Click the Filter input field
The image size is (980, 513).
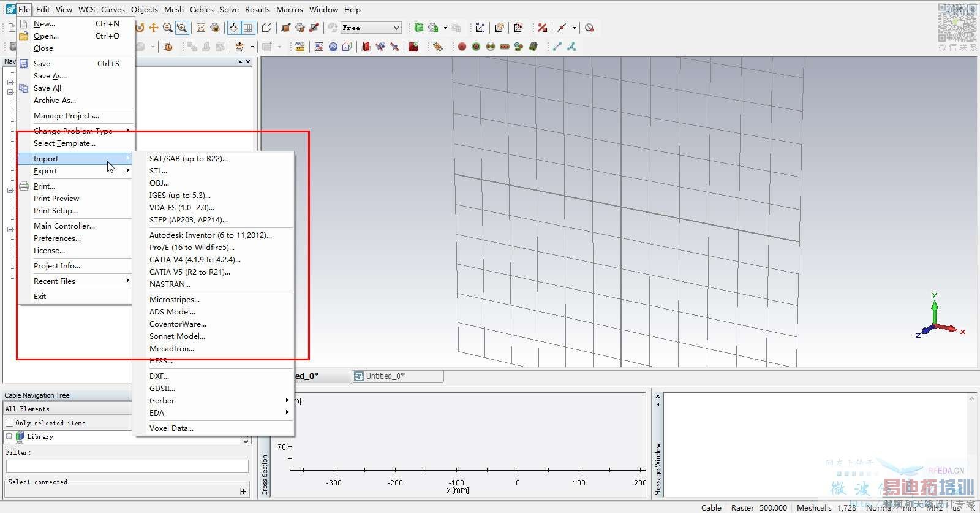coord(127,466)
